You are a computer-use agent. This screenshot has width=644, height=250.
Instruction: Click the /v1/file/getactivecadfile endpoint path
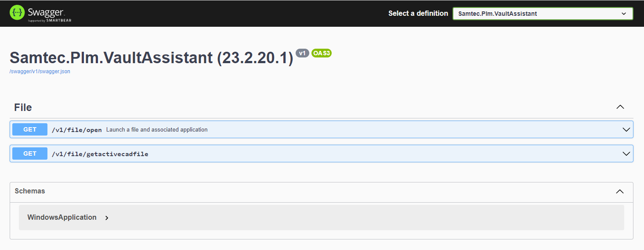[x=100, y=154]
